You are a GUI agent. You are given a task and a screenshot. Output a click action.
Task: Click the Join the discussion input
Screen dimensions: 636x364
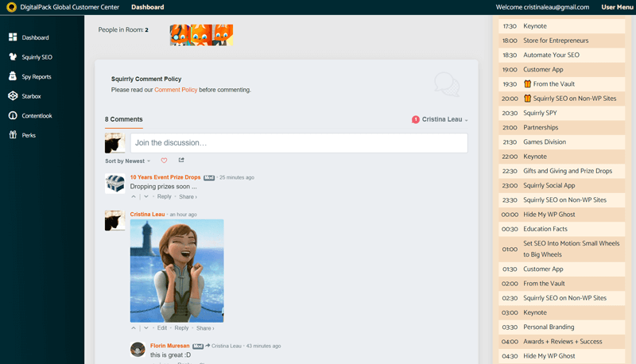coord(299,143)
